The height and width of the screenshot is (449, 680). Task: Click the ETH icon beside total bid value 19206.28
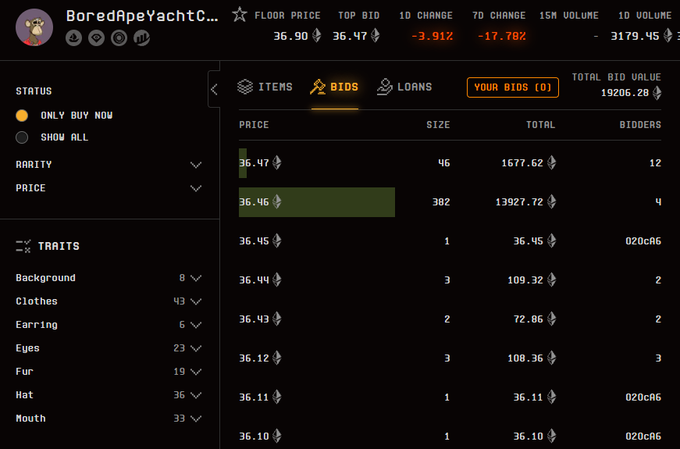click(657, 92)
